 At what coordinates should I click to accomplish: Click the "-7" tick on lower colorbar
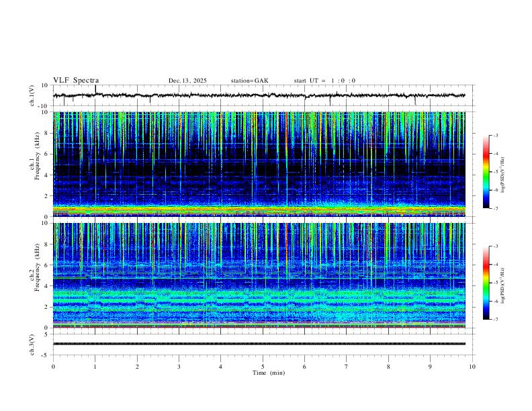[x=495, y=320]
